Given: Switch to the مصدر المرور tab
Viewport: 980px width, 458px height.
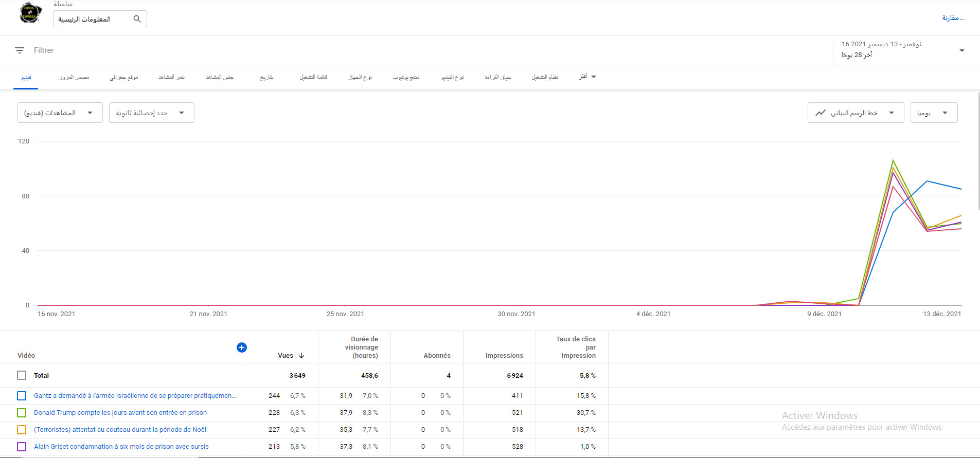Looking at the screenshot, I should pyautogui.click(x=74, y=77).
